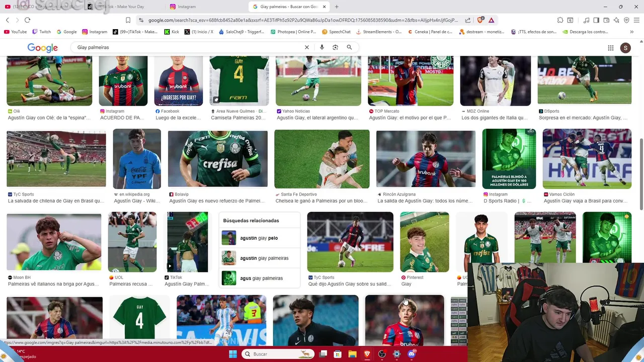
Task: Open the Twitch bookmark
Action: (x=41, y=32)
